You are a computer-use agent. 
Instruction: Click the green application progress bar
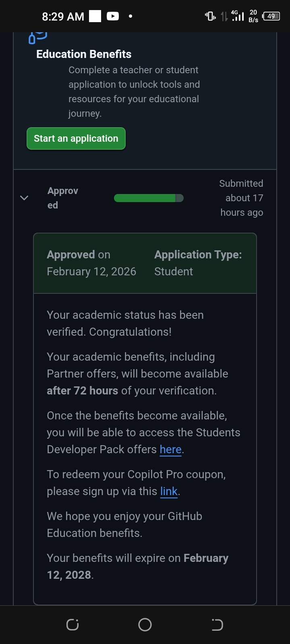[149, 198]
